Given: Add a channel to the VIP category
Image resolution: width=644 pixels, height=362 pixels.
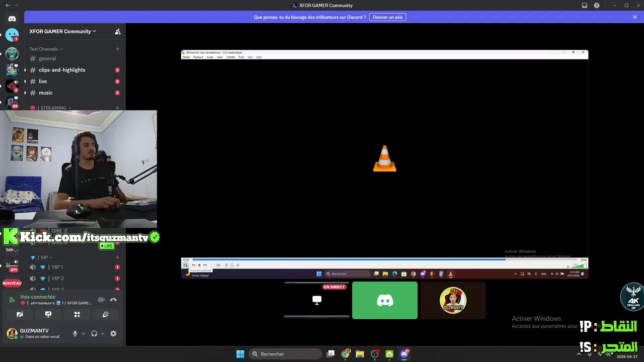Looking at the screenshot, I should [117, 257].
